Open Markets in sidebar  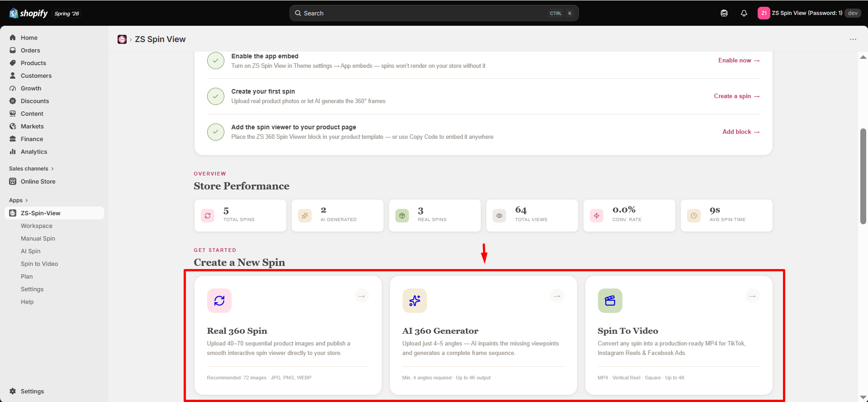click(54, 126)
